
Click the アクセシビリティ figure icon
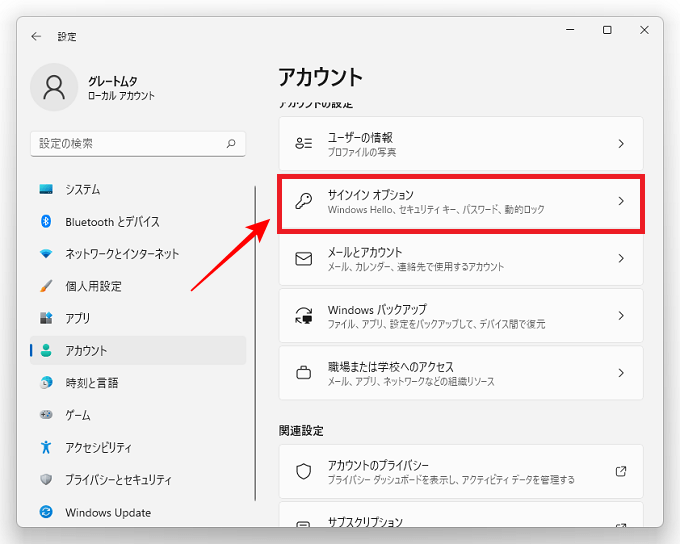[x=46, y=447]
